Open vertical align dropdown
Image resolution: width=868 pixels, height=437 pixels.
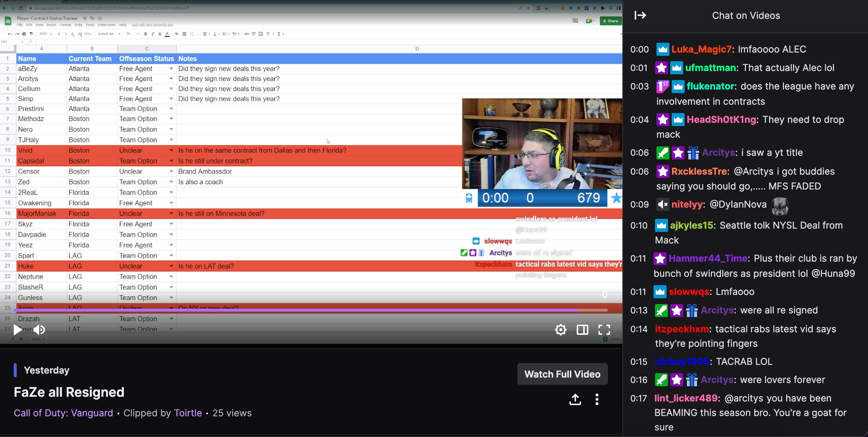click(216, 34)
